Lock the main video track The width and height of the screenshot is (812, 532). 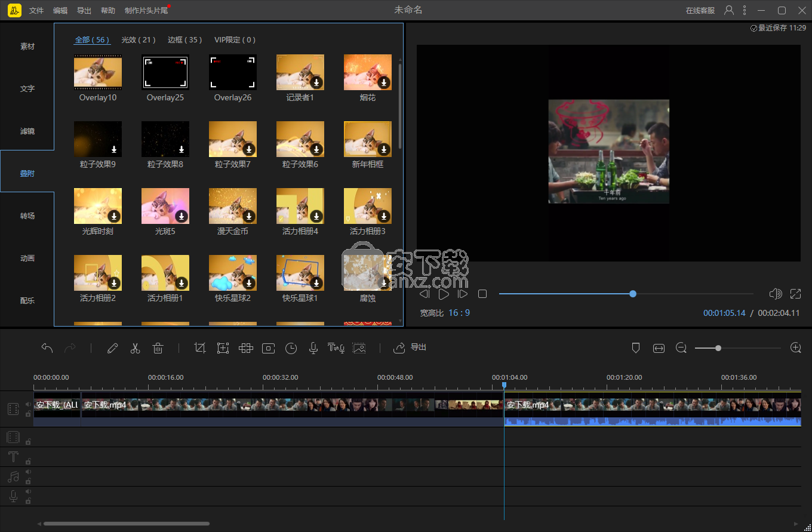[x=27, y=414]
